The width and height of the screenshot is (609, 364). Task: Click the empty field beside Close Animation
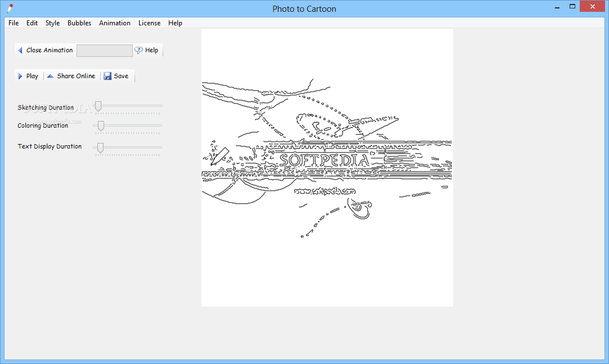[105, 51]
